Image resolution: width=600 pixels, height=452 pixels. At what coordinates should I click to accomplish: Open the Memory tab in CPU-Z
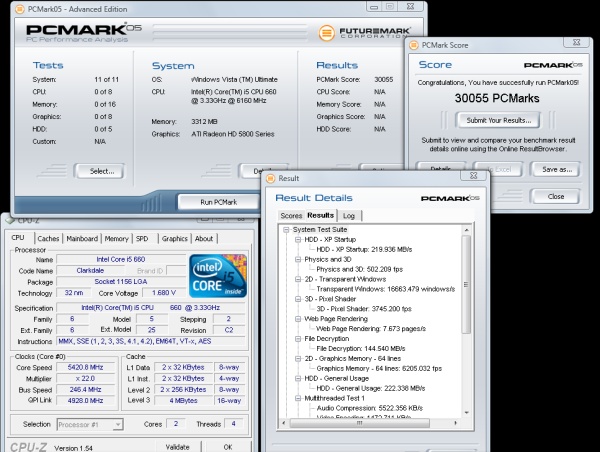click(x=116, y=238)
